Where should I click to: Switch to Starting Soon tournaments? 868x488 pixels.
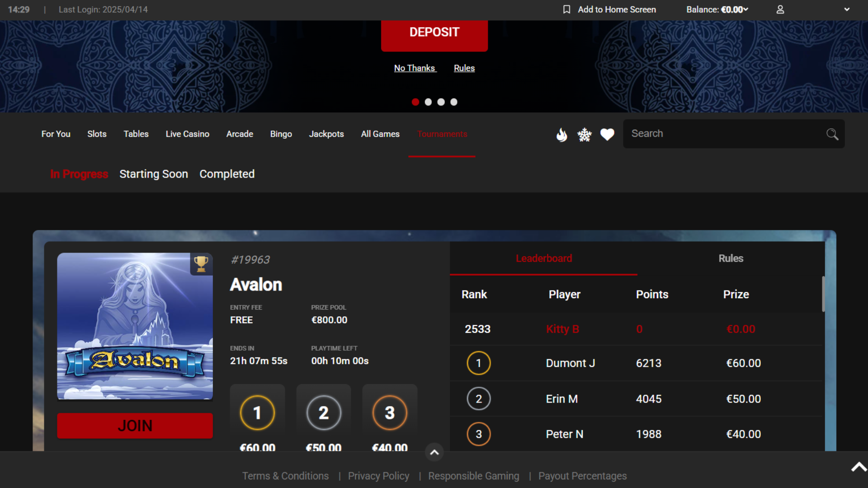tap(154, 174)
